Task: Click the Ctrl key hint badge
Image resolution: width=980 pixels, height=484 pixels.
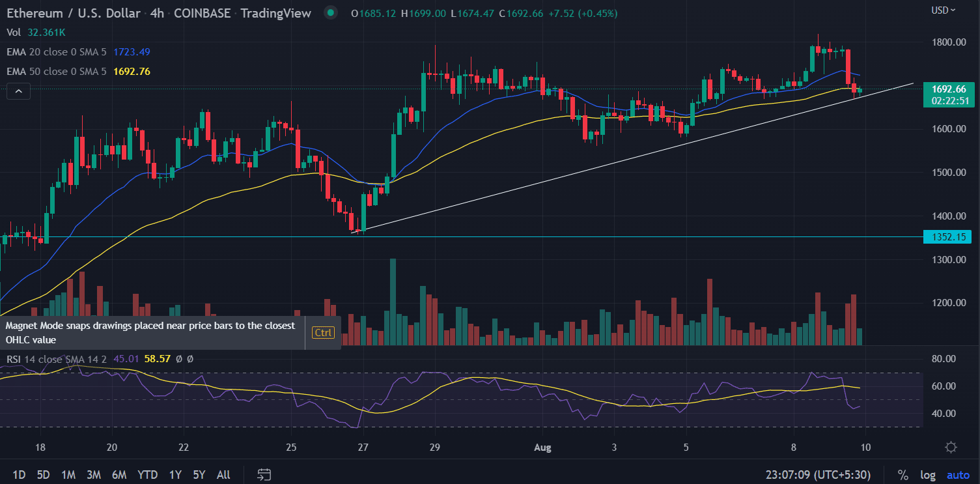Action: [323, 333]
